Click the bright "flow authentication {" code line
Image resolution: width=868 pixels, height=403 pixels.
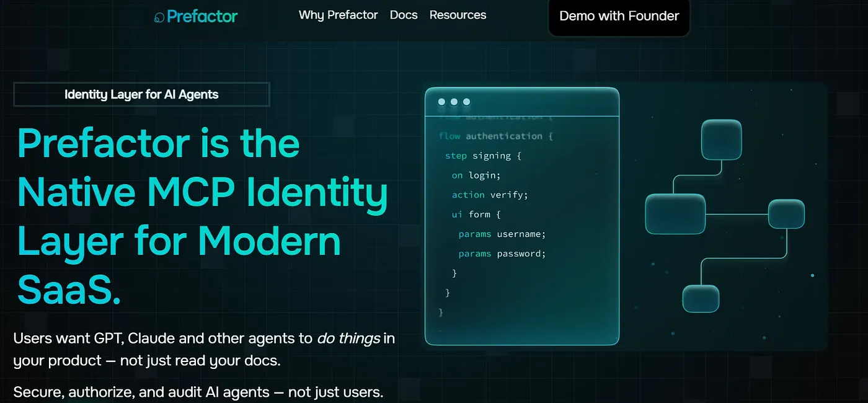495,136
